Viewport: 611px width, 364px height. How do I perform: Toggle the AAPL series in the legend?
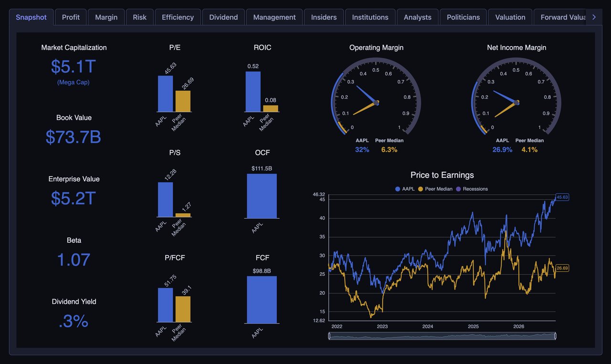405,189
